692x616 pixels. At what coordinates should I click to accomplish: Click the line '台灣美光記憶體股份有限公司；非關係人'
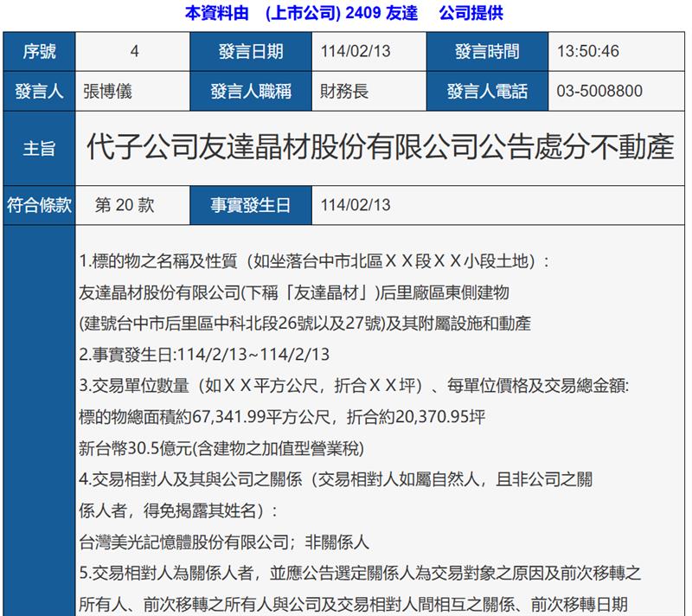click(224, 542)
